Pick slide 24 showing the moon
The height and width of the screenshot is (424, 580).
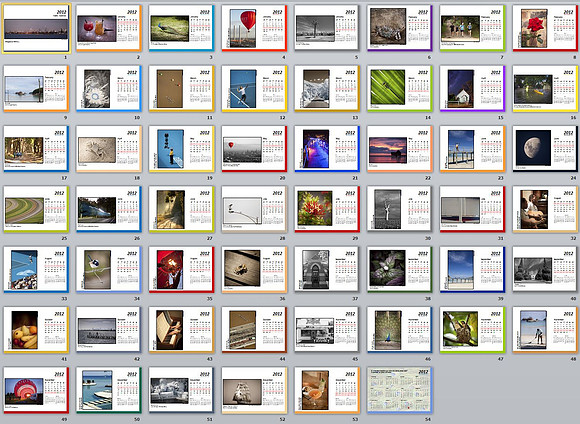(x=545, y=149)
